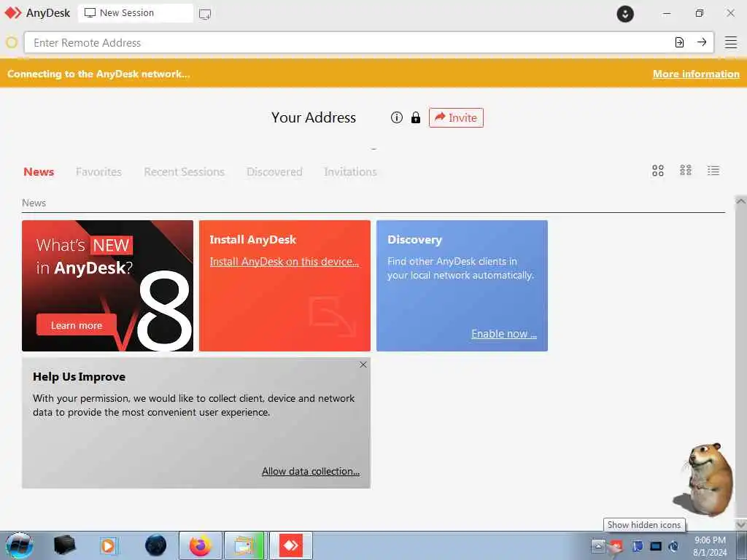Image resolution: width=747 pixels, height=560 pixels.
Task: Show address info with circled i icon
Action: (396, 117)
